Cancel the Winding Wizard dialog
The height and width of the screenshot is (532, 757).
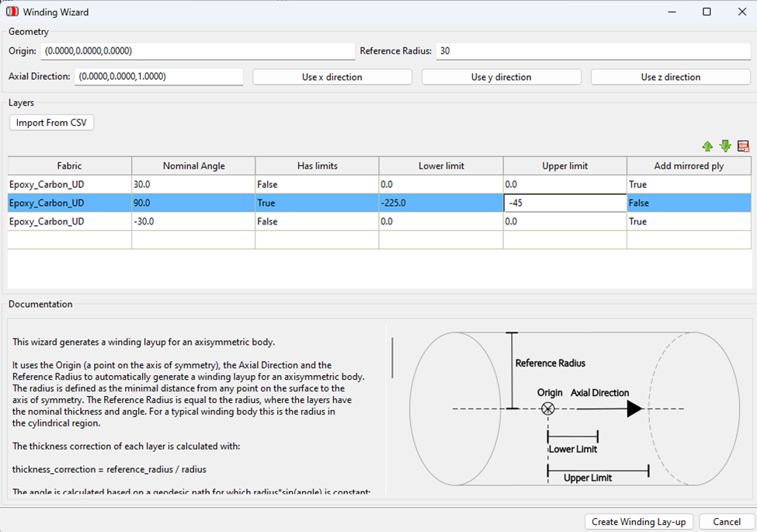[x=725, y=521]
